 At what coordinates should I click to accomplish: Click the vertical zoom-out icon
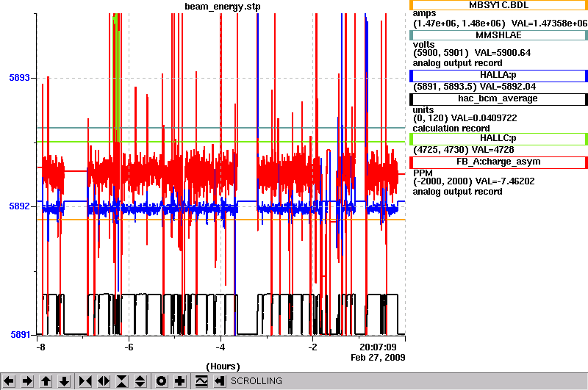[140, 381]
